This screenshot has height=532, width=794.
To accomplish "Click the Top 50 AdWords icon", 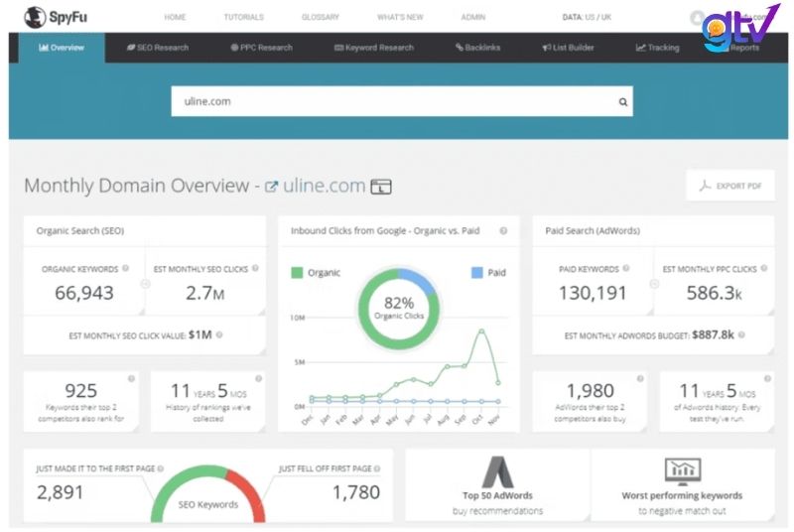I will 497,471.
